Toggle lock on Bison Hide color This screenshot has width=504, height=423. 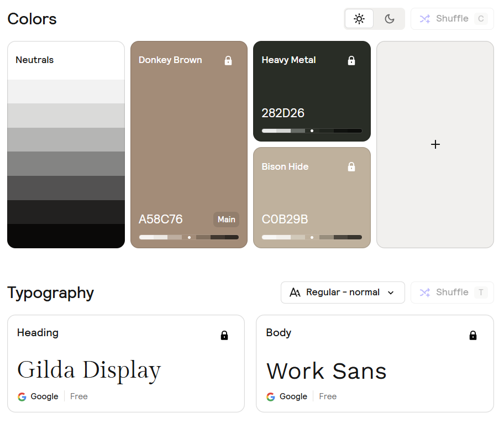pyautogui.click(x=351, y=166)
